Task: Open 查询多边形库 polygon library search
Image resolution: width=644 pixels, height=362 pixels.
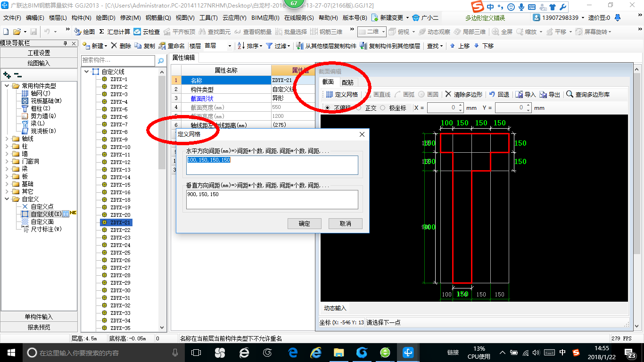Action: pyautogui.click(x=588, y=94)
